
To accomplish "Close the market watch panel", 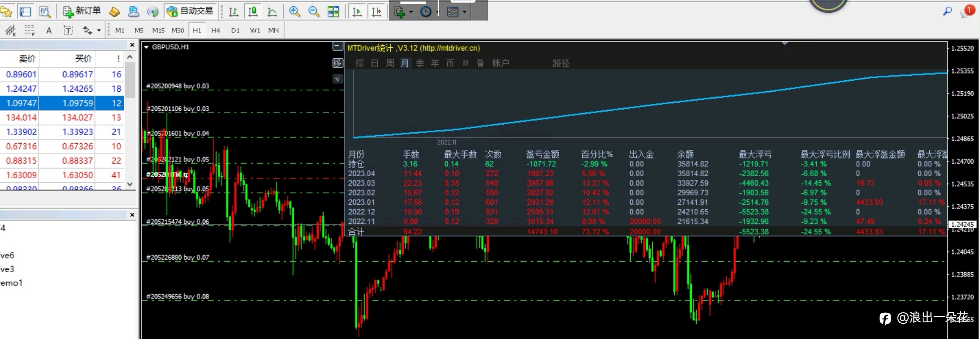I will (132, 45).
